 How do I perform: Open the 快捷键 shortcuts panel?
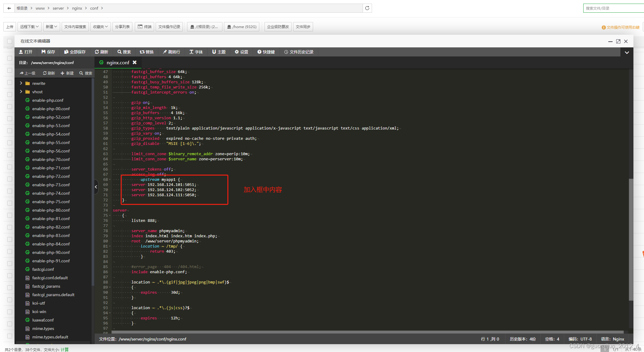click(266, 52)
